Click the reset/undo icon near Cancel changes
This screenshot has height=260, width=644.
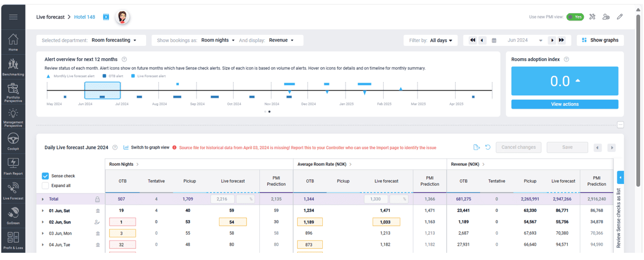[488, 147]
